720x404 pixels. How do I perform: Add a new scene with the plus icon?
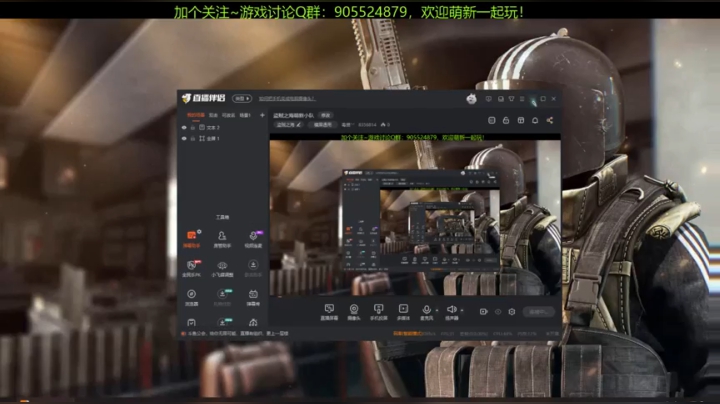[262, 115]
